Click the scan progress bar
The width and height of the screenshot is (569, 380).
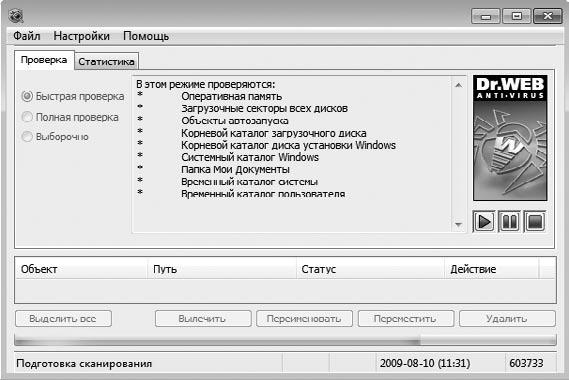(x=285, y=340)
